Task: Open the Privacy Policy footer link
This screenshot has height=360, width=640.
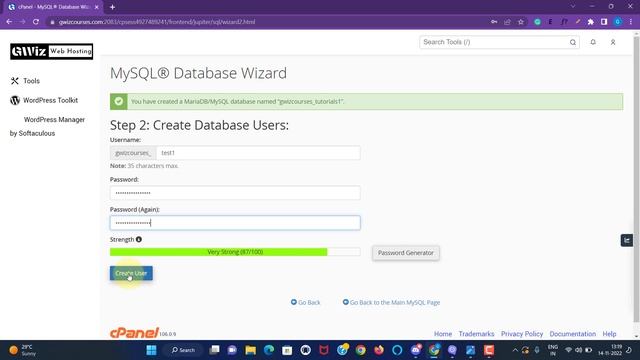Action: [522, 334]
